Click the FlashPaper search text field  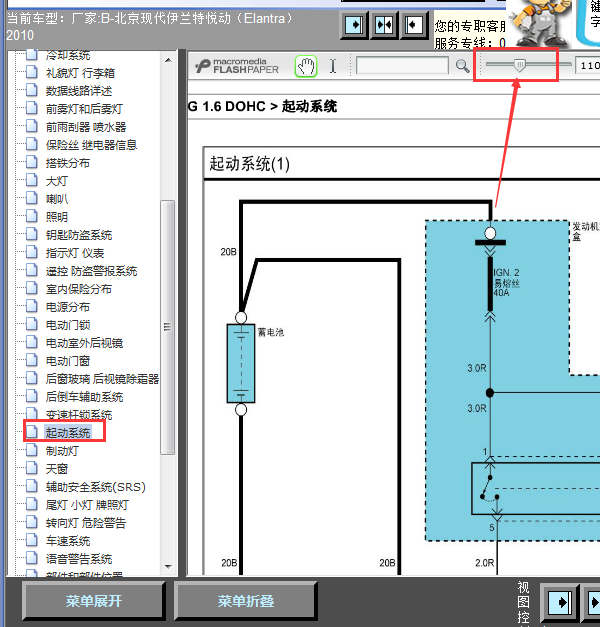[x=402, y=65]
